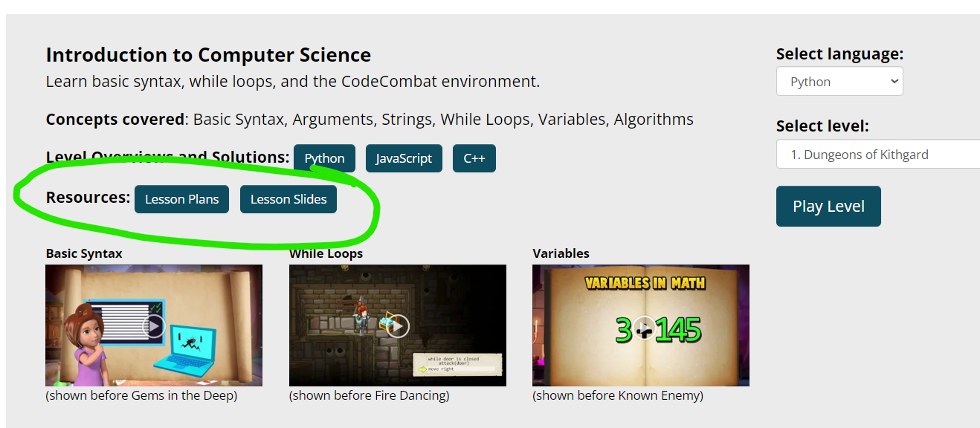This screenshot has width=980, height=428.
Task: Click the 'Resources:' label
Action: (88, 198)
